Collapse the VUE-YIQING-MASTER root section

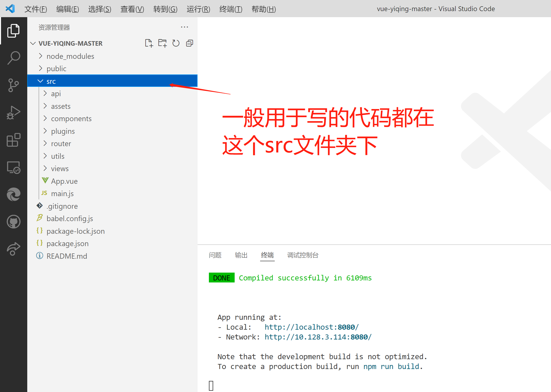pyautogui.click(x=70, y=43)
